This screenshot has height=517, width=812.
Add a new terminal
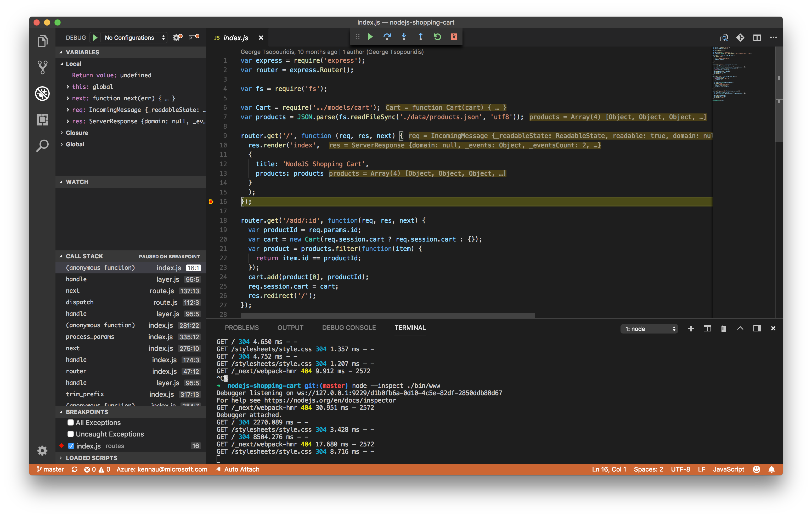tap(691, 328)
